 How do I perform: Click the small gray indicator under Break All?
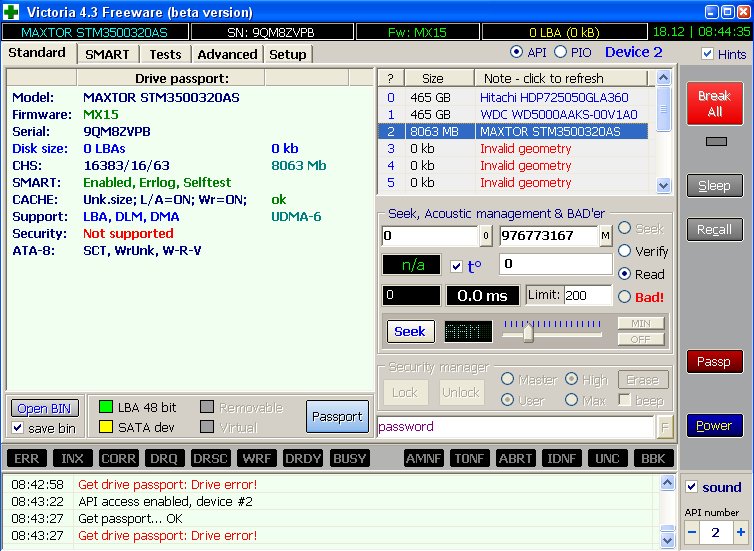[716, 141]
